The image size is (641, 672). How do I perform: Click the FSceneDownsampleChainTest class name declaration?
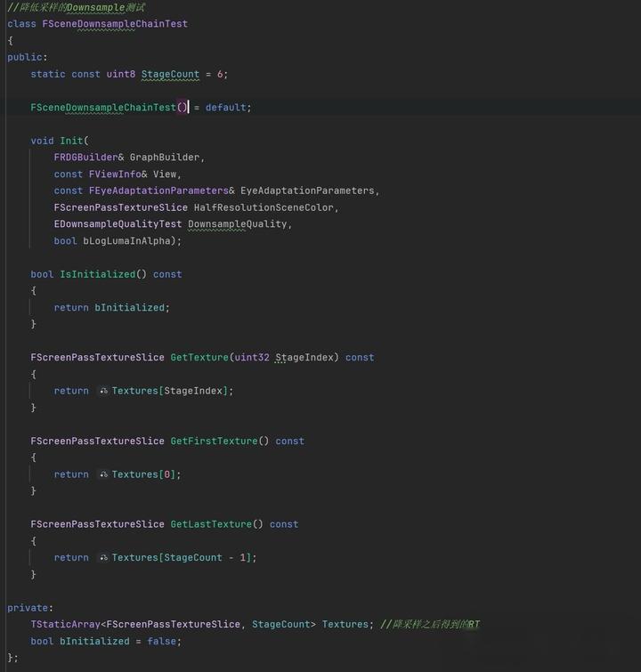[x=115, y=24]
